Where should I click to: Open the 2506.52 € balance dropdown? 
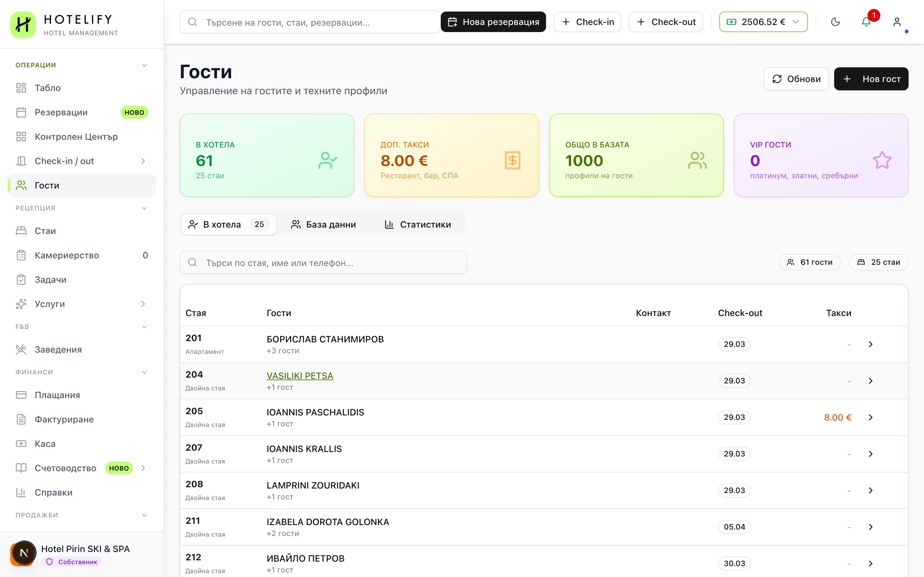click(763, 22)
